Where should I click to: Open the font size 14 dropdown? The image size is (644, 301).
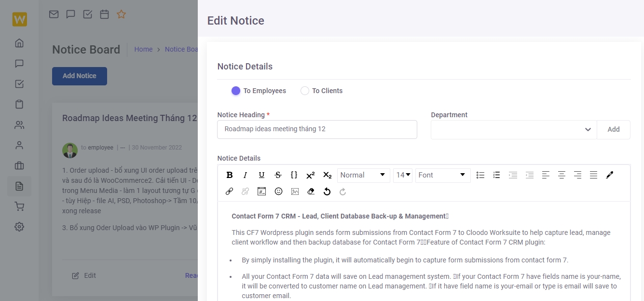403,175
